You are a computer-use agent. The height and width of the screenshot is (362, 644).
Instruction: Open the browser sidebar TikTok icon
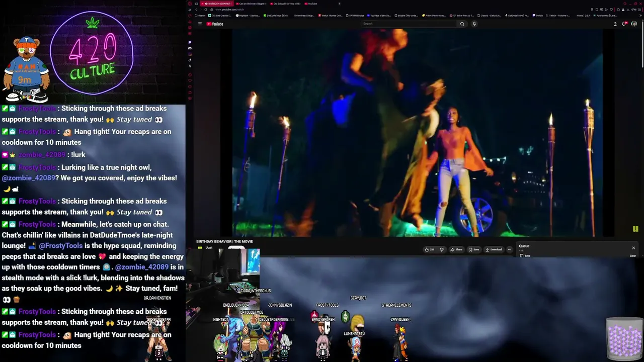(190, 60)
